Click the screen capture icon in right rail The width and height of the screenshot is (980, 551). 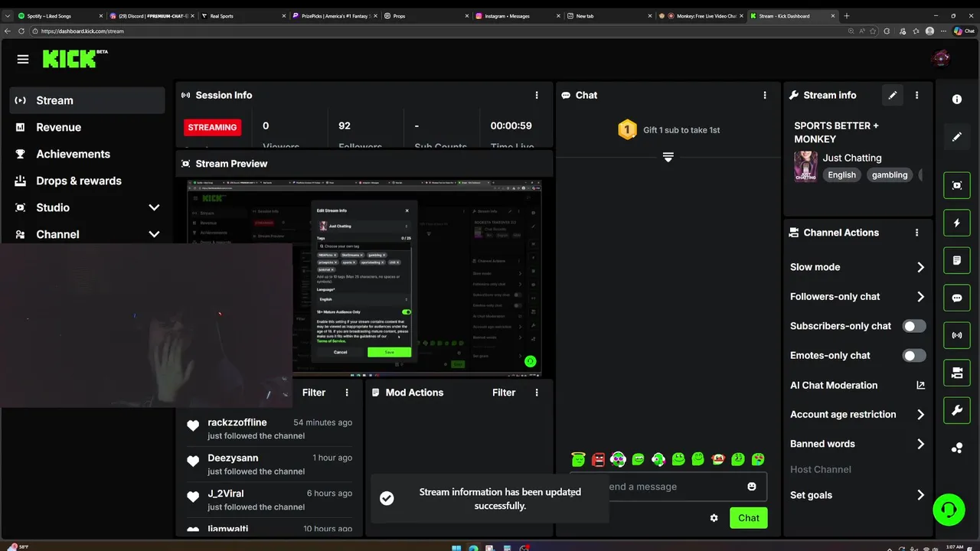[x=957, y=185]
